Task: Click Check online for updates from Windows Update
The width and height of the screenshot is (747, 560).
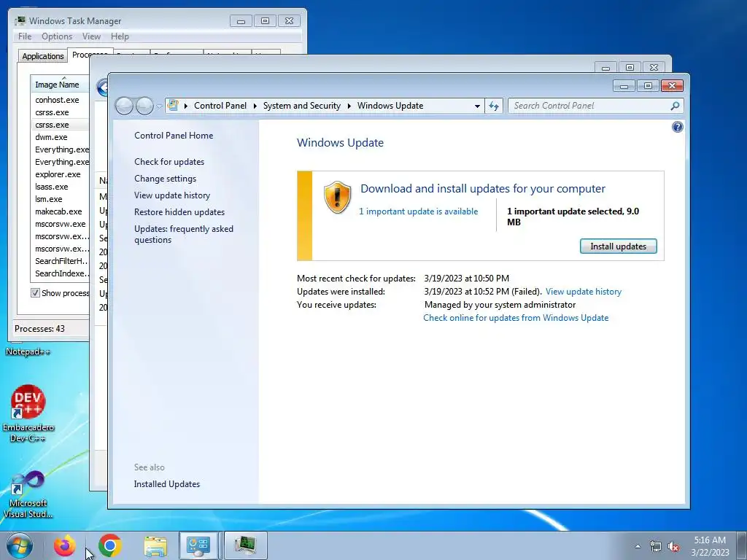Action: click(516, 318)
